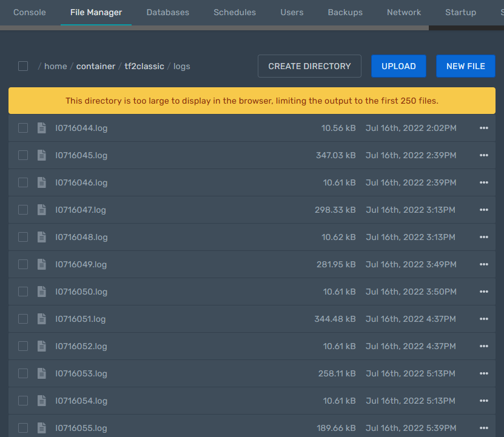The image size is (504, 437).
Task: Open the three-dot menu for l0716053.log
Action: coord(484,373)
